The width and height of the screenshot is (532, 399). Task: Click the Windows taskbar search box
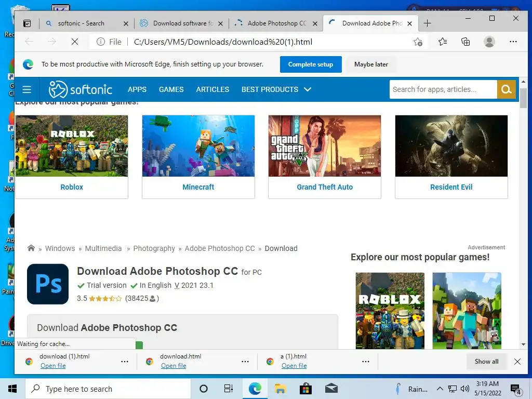pos(108,389)
